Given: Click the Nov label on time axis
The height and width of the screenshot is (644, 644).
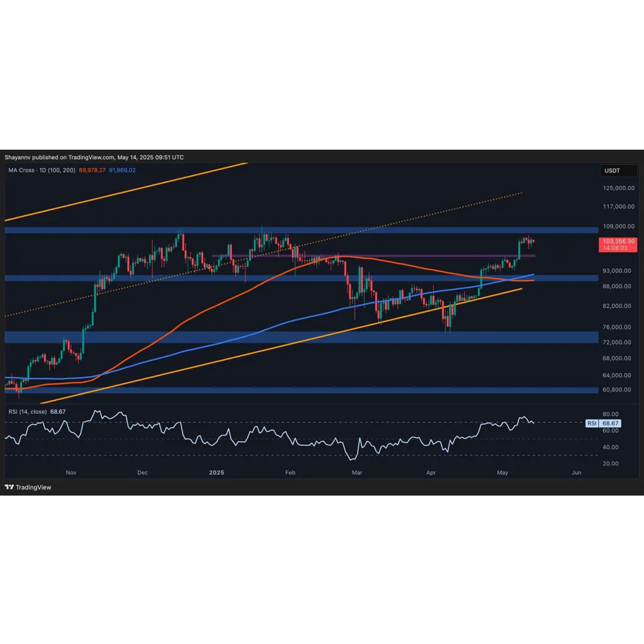Looking at the screenshot, I should (x=71, y=473).
